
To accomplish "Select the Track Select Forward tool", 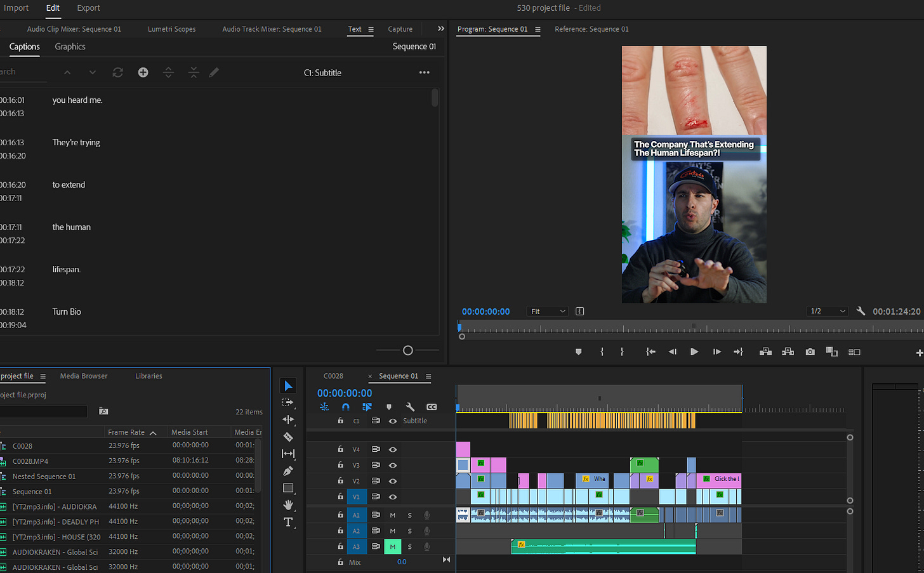I will point(288,402).
